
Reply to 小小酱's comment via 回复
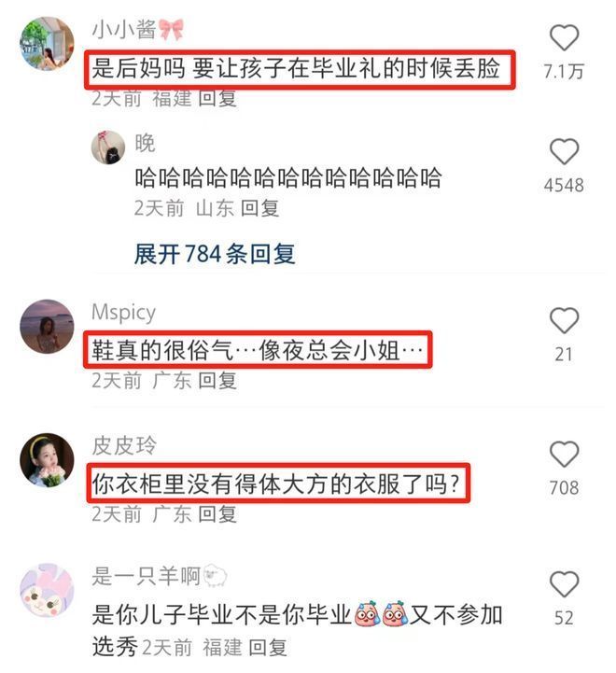(x=217, y=98)
